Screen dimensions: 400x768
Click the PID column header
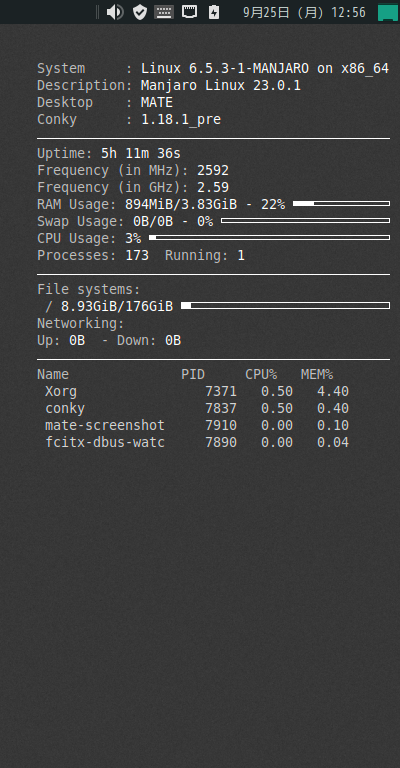click(x=193, y=375)
